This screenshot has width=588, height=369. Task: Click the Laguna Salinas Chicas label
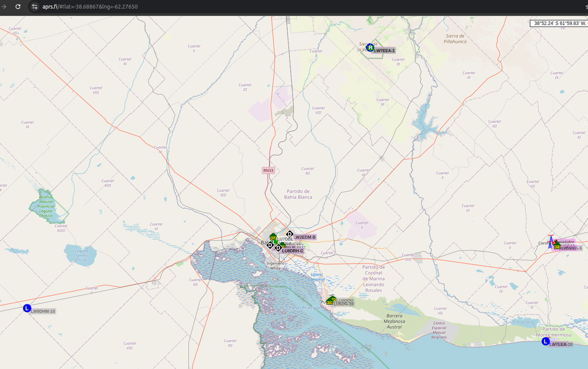(x=82, y=255)
